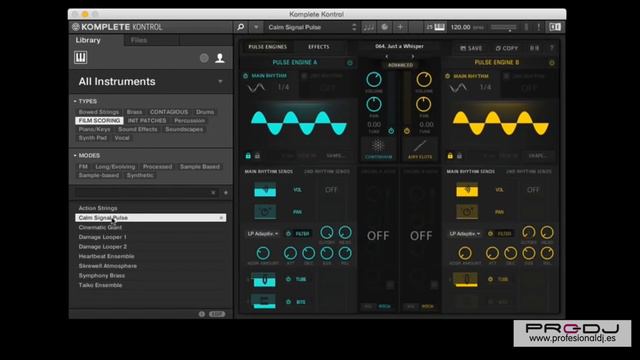
Task: Click the ADVANCED button in center
Action: tap(400, 65)
